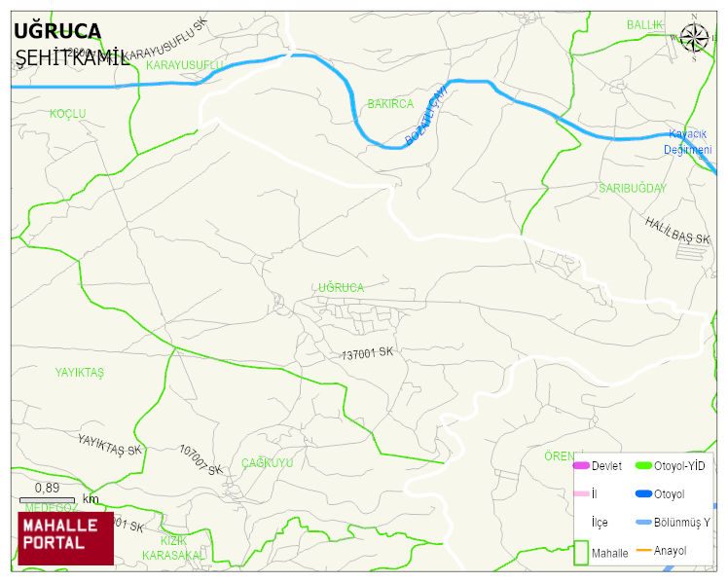Select the Otoyol-YİD green legend swatch
This screenshot has height=582, width=728.
[643, 465]
